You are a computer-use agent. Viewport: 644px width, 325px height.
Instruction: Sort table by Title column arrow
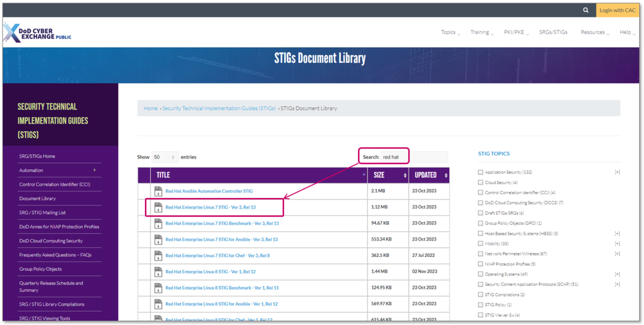pyautogui.click(x=364, y=175)
